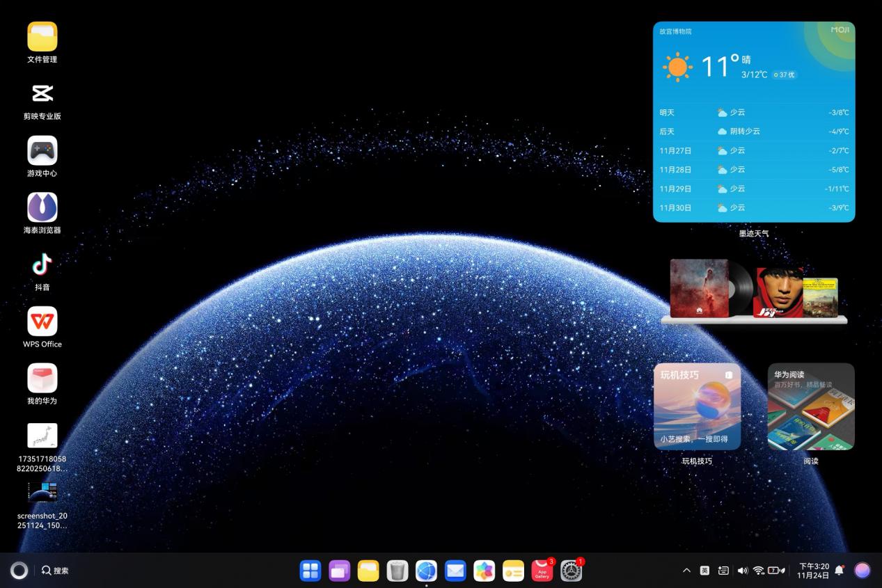Launch 剪映专业版 from the desktop
The height and width of the screenshot is (588, 882).
pyautogui.click(x=42, y=94)
